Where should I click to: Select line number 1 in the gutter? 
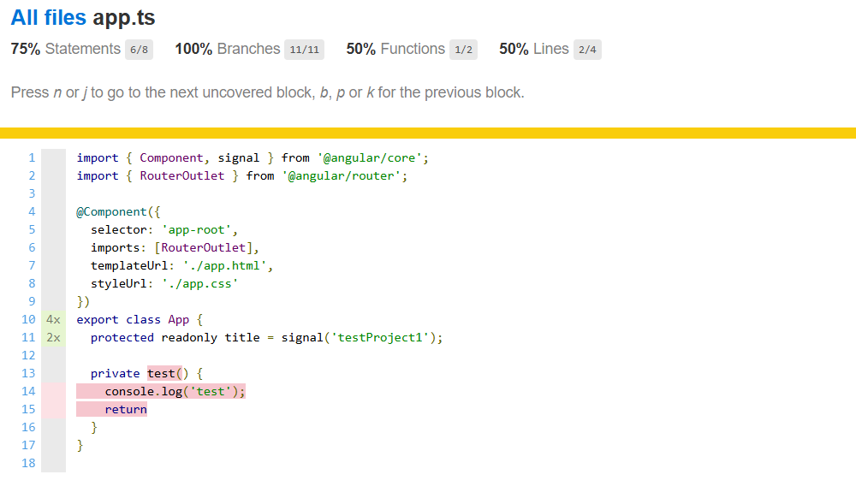pyautogui.click(x=32, y=157)
